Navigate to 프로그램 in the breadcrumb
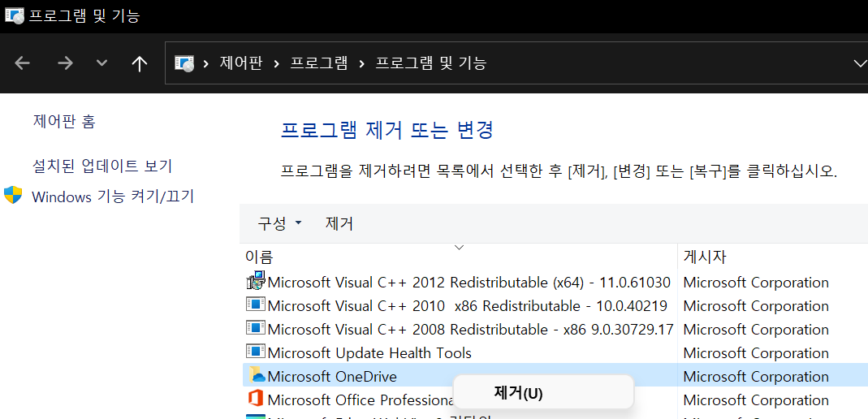868x419 pixels. pos(319,63)
